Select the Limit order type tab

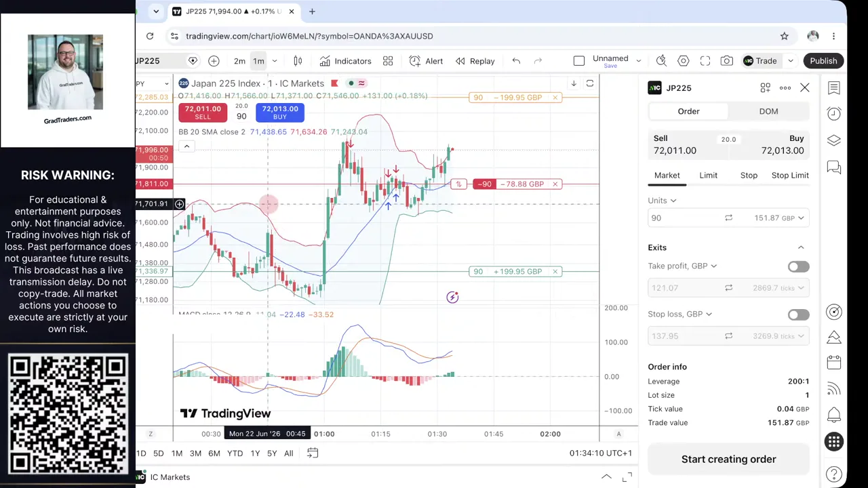point(708,176)
